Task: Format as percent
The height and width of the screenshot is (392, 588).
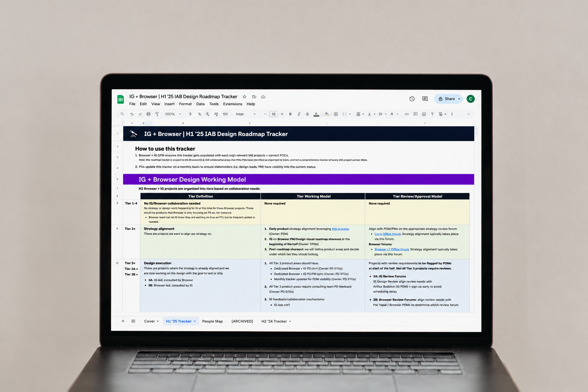Action: 199,114
